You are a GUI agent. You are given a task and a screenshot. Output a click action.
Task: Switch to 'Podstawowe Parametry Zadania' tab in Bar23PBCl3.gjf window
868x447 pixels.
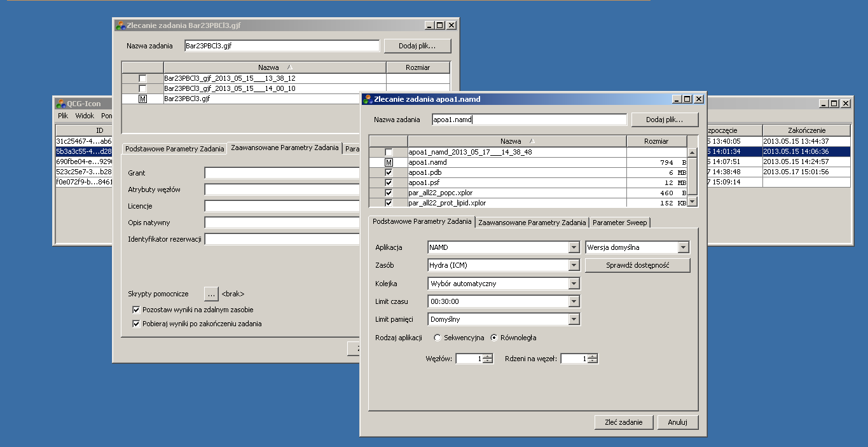(175, 149)
